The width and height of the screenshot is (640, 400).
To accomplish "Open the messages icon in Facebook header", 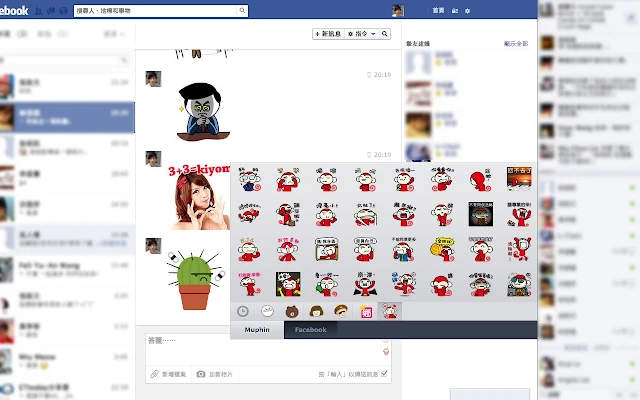I will coord(51,11).
